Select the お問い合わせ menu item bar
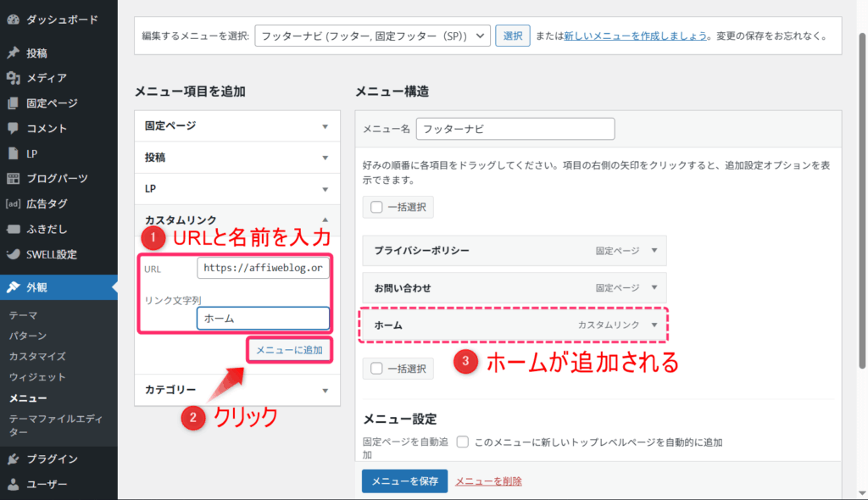 [x=515, y=287]
